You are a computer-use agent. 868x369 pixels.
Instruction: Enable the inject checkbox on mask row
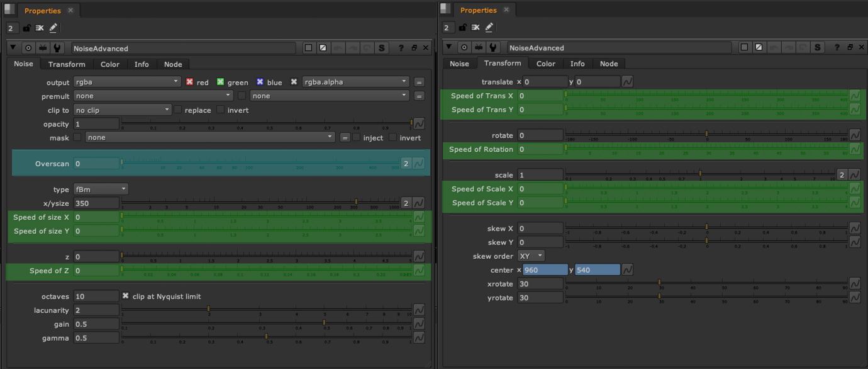(x=356, y=137)
